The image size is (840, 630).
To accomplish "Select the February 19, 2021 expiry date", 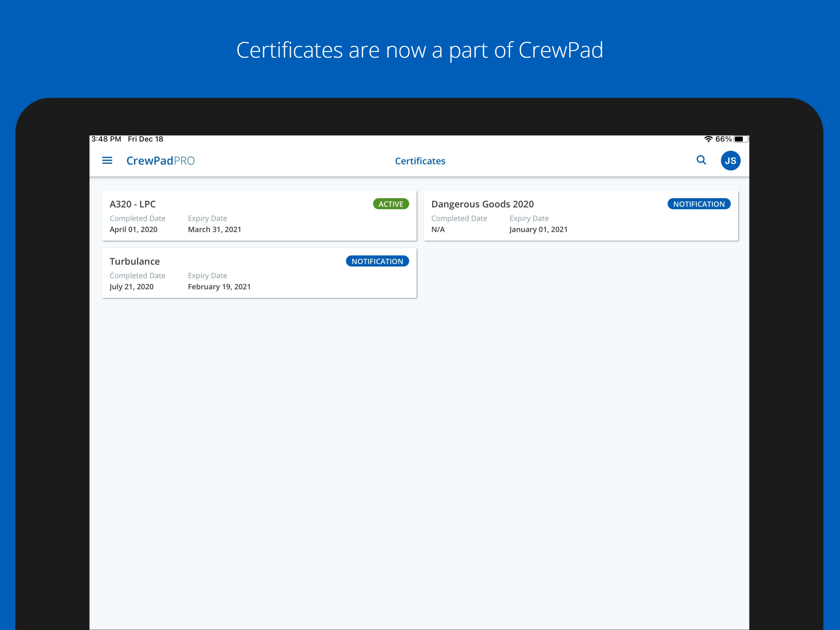I will pos(219,287).
